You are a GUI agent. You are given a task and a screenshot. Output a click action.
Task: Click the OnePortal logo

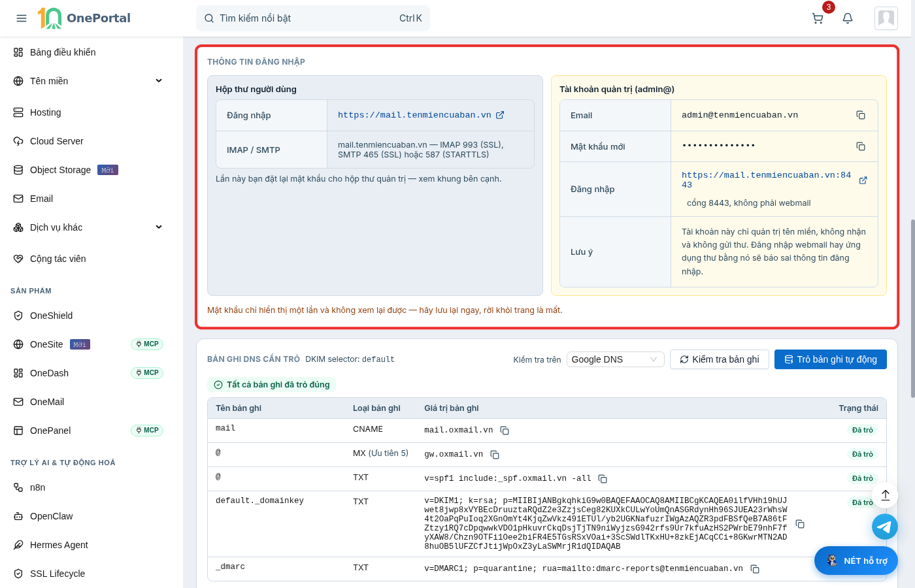[84, 18]
